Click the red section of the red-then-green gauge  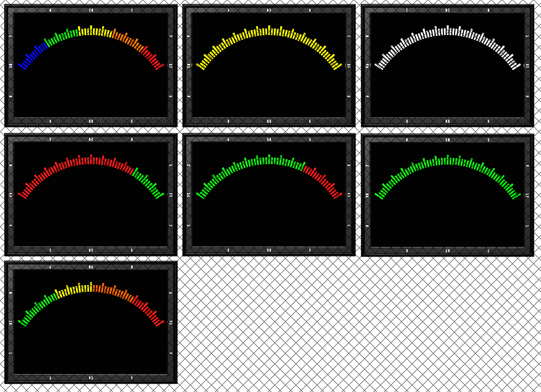click(72, 163)
